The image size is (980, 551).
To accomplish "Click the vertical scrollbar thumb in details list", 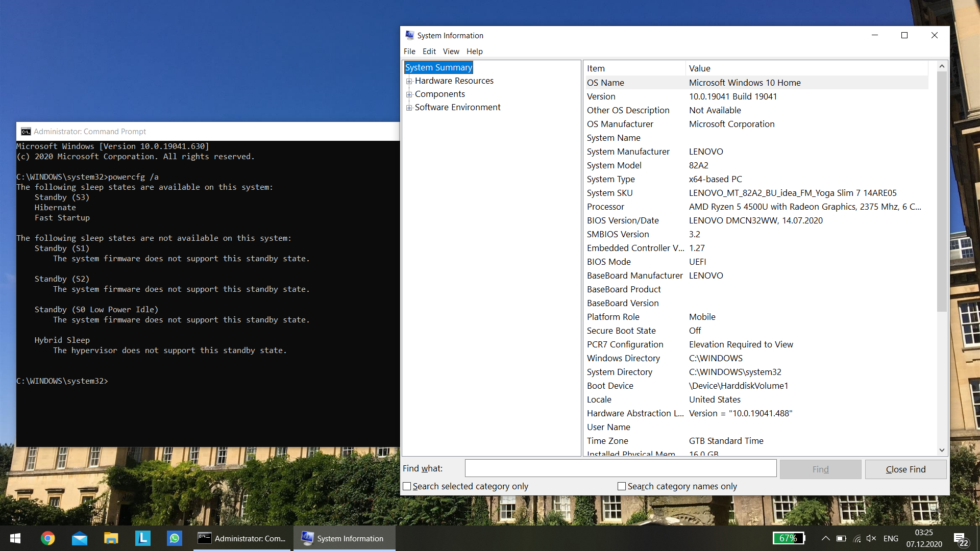I will [942, 191].
